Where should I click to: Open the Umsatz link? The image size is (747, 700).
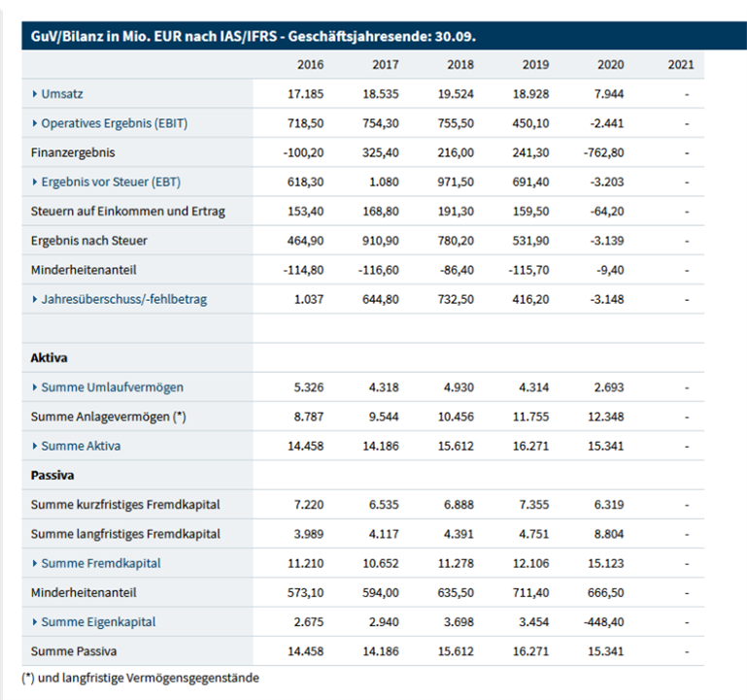coord(62,94)
